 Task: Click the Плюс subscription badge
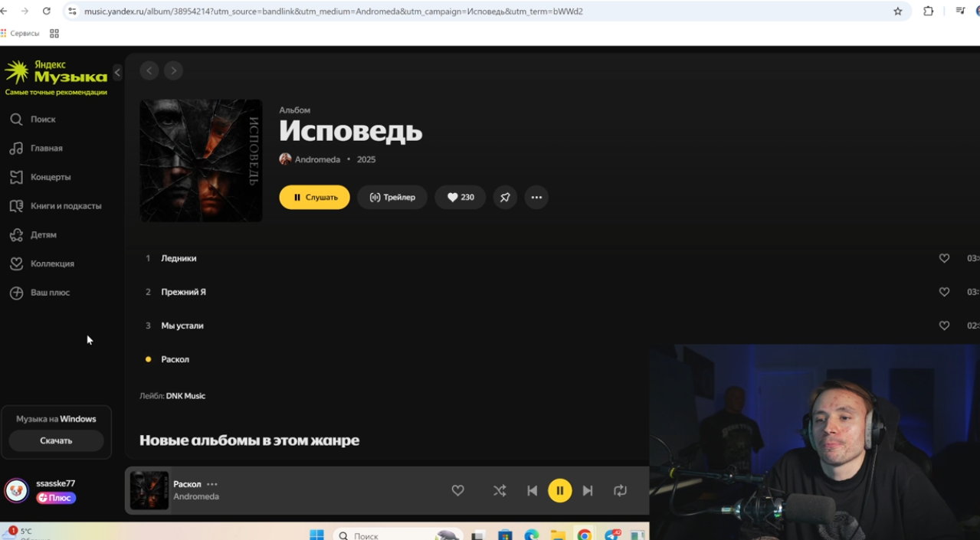(56, 498)
